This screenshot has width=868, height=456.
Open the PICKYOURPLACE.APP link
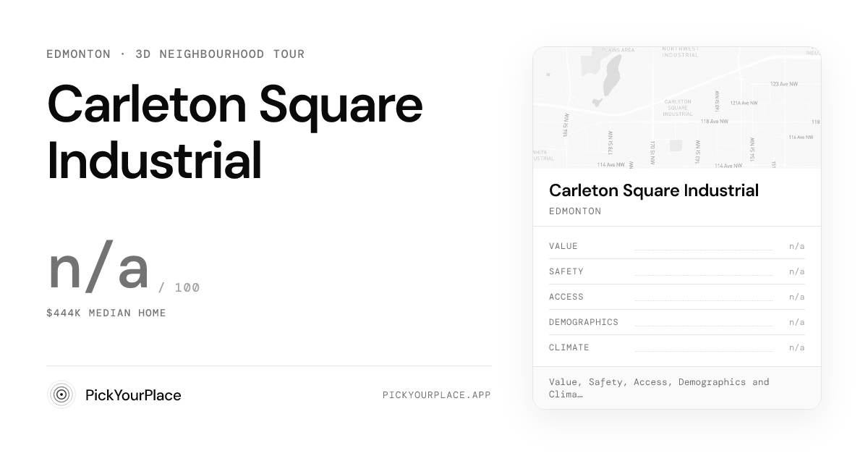tap(437, 395)
